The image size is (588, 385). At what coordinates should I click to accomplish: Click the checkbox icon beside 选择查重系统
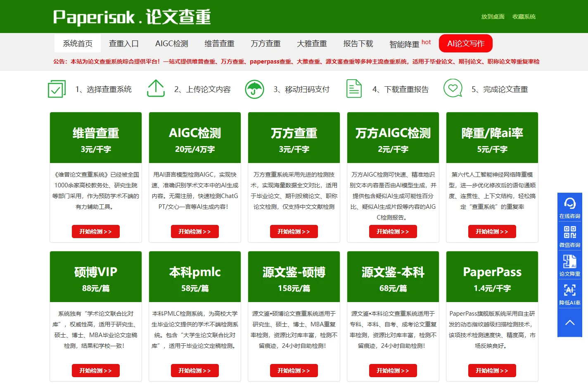coord(57,89)
